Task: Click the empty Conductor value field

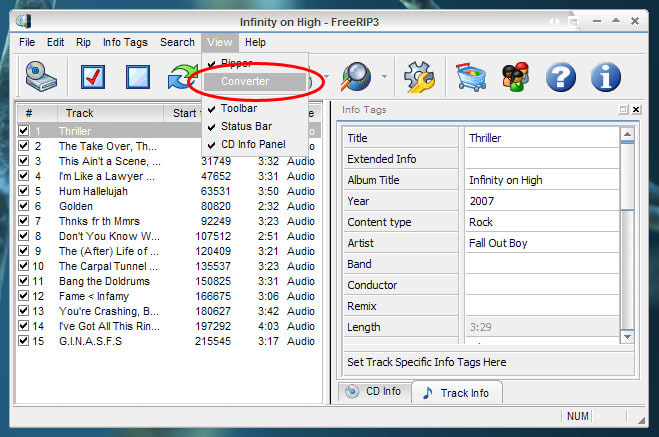Action: [542, 285]
